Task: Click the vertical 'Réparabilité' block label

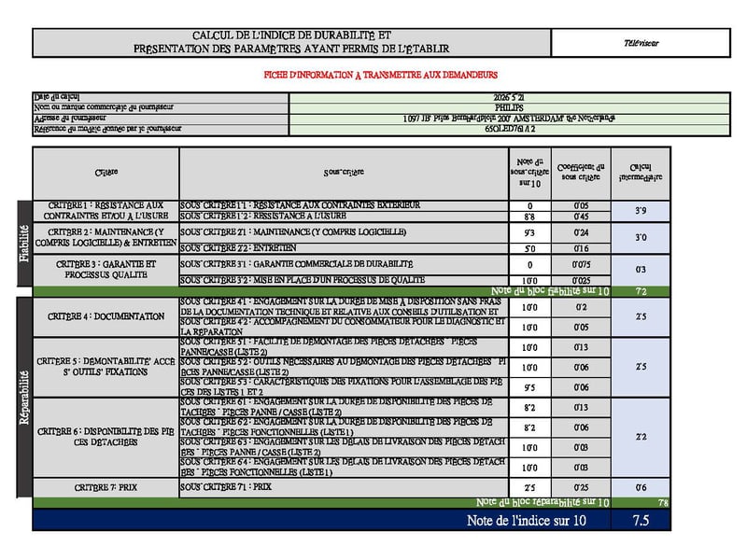Action: (x=25, y=398)
